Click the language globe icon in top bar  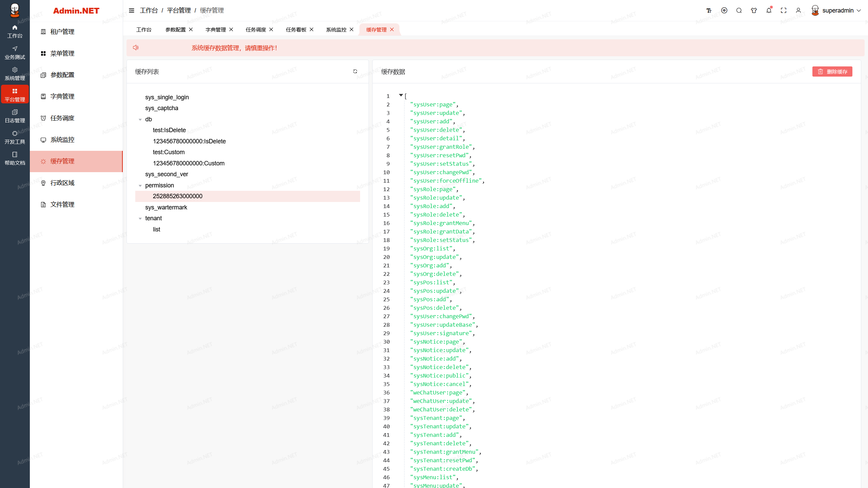tap(724, 11)
